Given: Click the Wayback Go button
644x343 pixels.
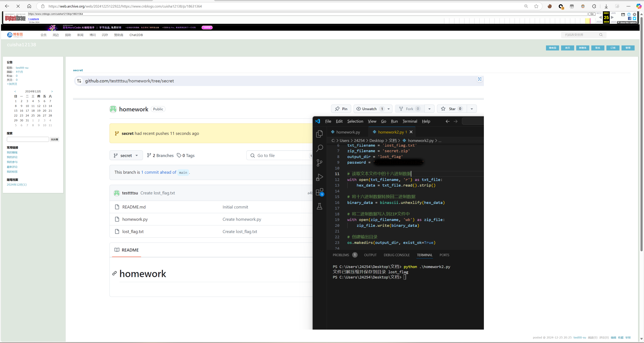Looking at the screenshot, I should coord(592,14).
